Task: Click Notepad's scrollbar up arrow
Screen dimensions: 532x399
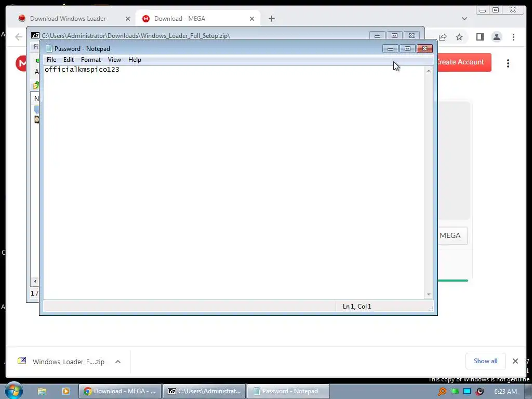Action: pos(429,71)
